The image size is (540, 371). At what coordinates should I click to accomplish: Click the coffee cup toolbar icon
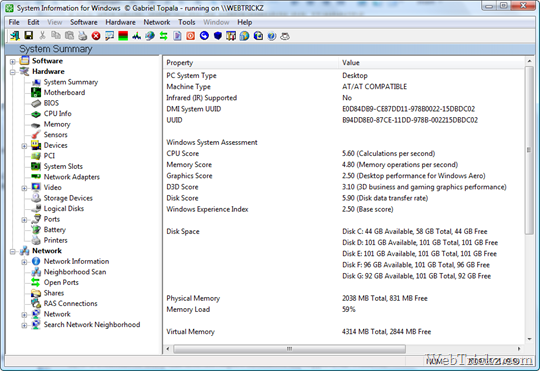[285, 36]
